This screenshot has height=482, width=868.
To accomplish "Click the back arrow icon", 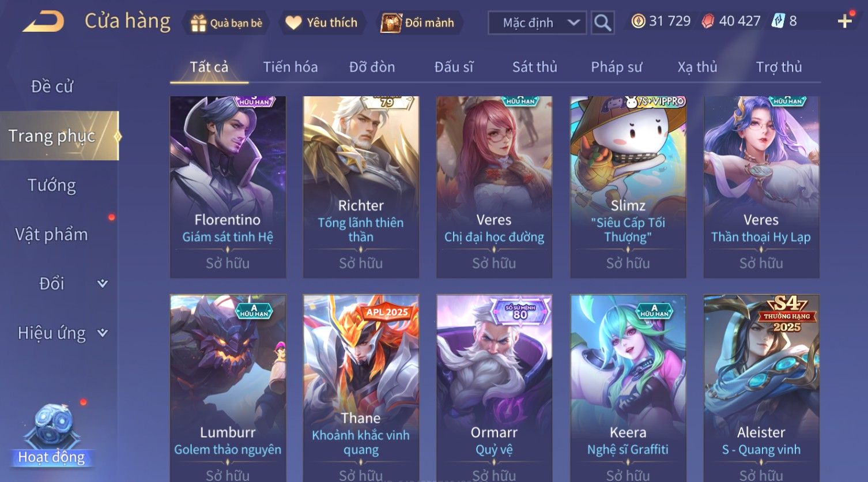I will tap(43, 22).
